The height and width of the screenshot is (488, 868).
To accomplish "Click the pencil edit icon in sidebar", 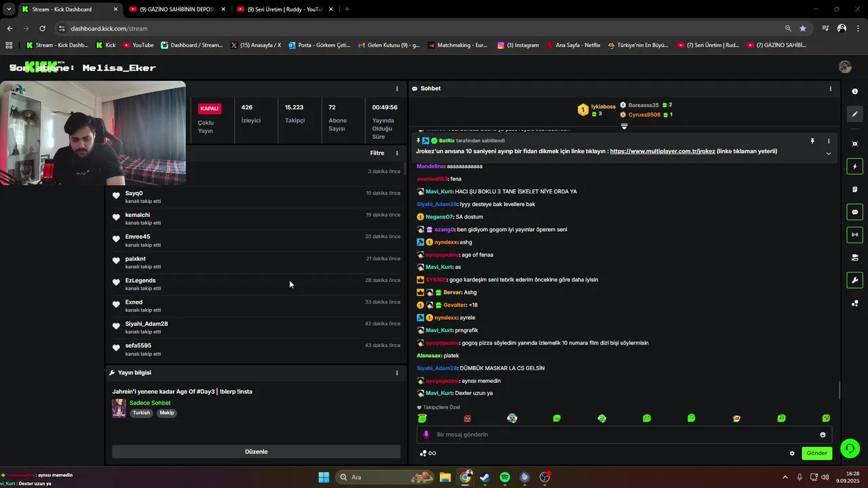I will coord(854,114).
